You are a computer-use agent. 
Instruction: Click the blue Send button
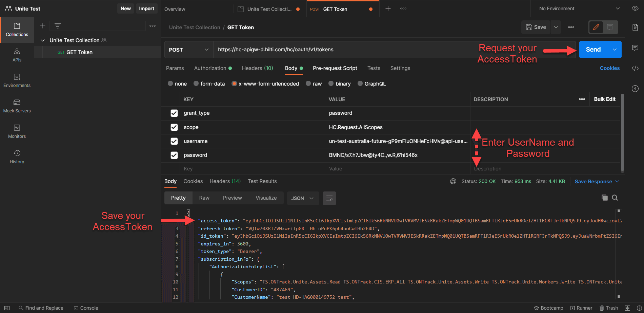593,50
